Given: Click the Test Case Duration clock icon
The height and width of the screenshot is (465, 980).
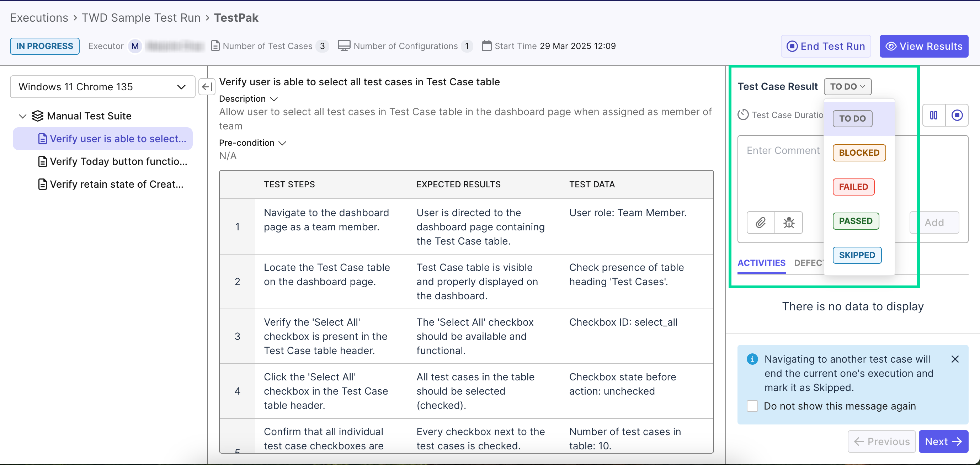Looking at the screenshot, I should coord(743,115).
